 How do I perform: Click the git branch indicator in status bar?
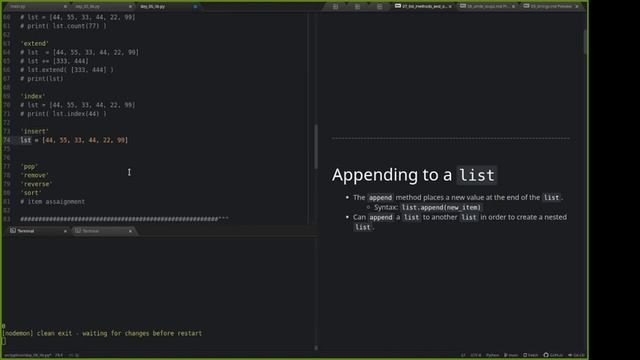pos(511,355)
